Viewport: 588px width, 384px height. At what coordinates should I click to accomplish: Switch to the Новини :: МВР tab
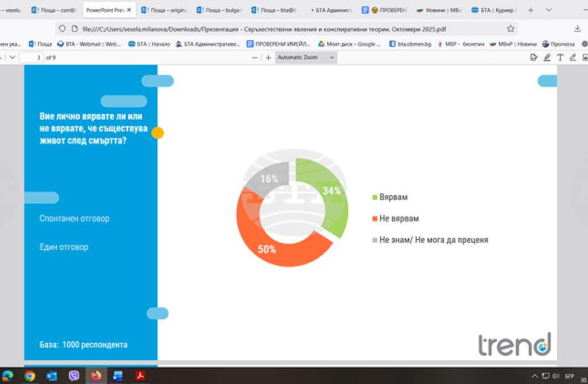pyautogui.click(x=438, y=11)
